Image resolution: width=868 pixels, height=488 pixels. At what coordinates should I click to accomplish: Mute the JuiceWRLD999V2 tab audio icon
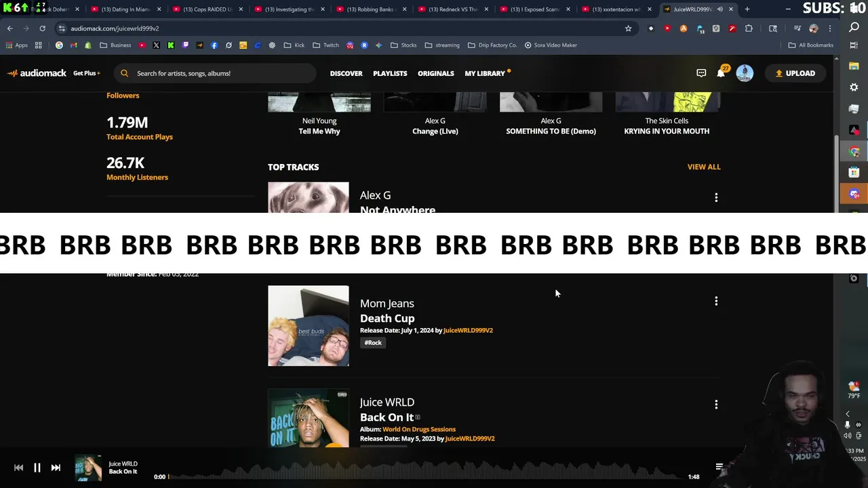[720, 9]
